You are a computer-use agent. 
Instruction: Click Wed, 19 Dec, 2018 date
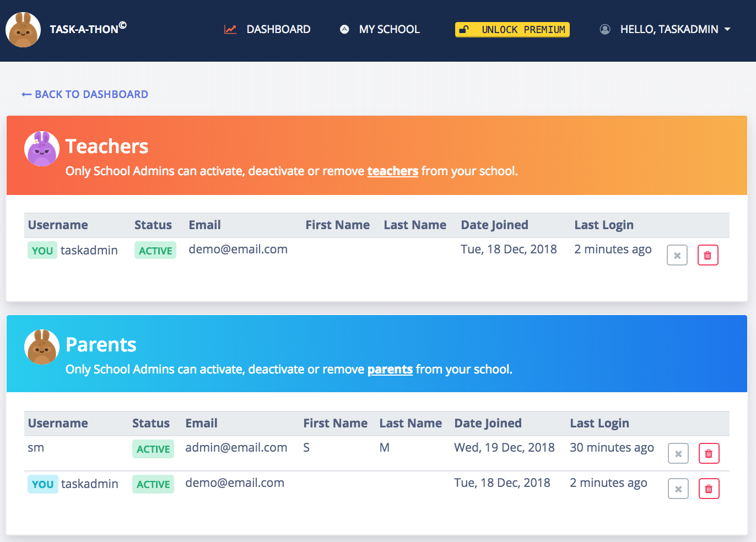505,447
